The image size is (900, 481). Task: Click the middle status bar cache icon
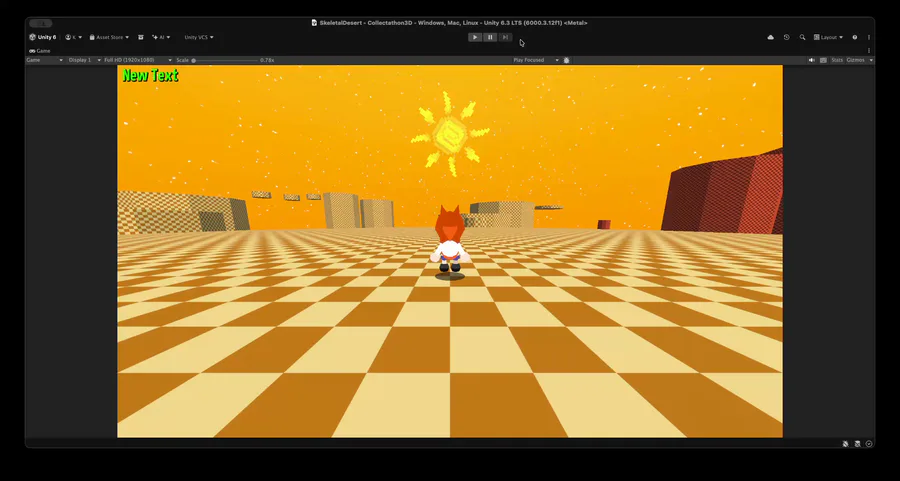pyautogui.click(x=858, y=444)
